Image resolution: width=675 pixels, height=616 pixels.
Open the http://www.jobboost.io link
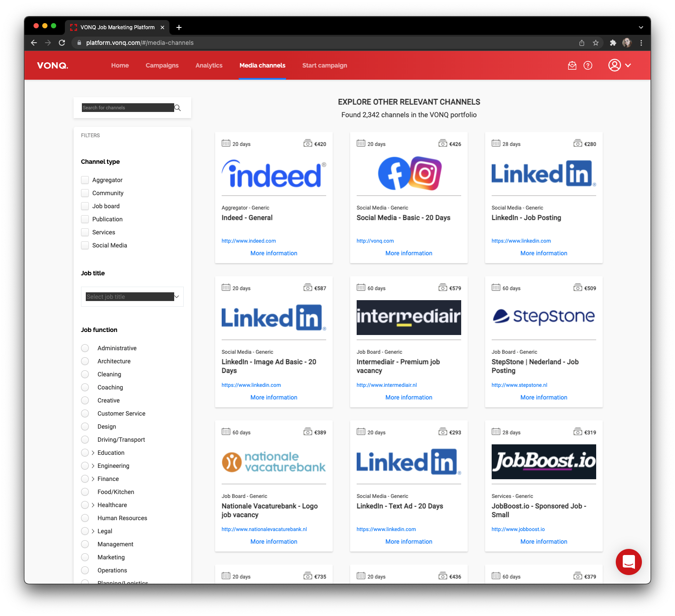518,529
